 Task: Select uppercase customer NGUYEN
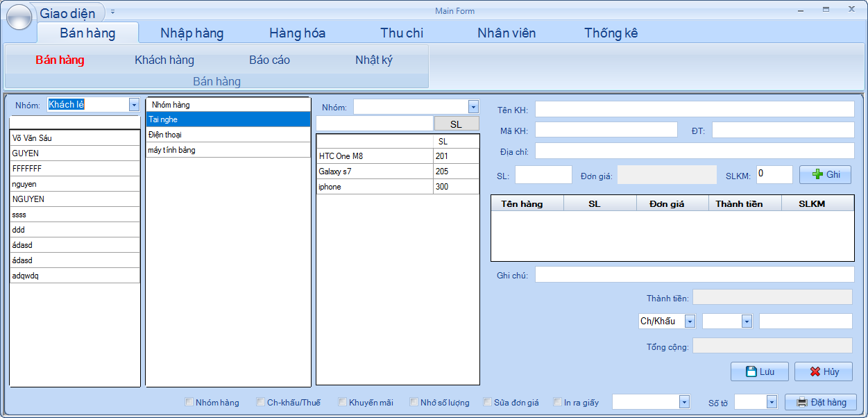[x=75, y=199]
